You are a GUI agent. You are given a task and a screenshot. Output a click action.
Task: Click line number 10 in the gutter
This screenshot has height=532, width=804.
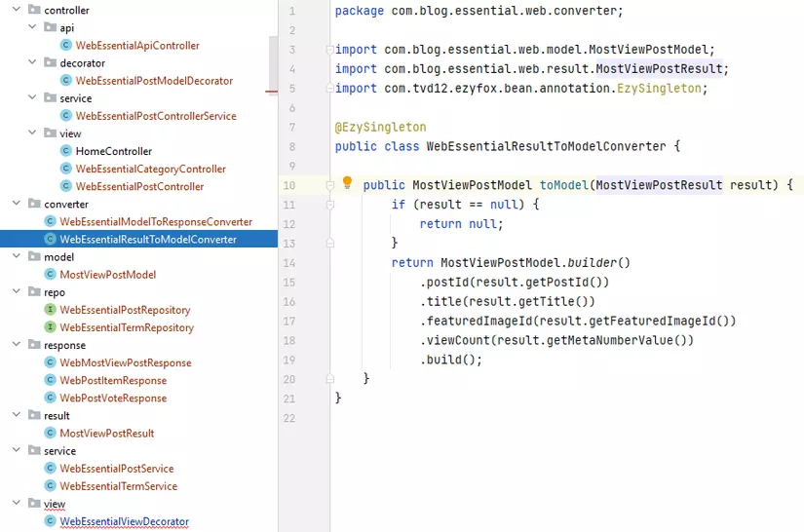click(x=289, y=185)
